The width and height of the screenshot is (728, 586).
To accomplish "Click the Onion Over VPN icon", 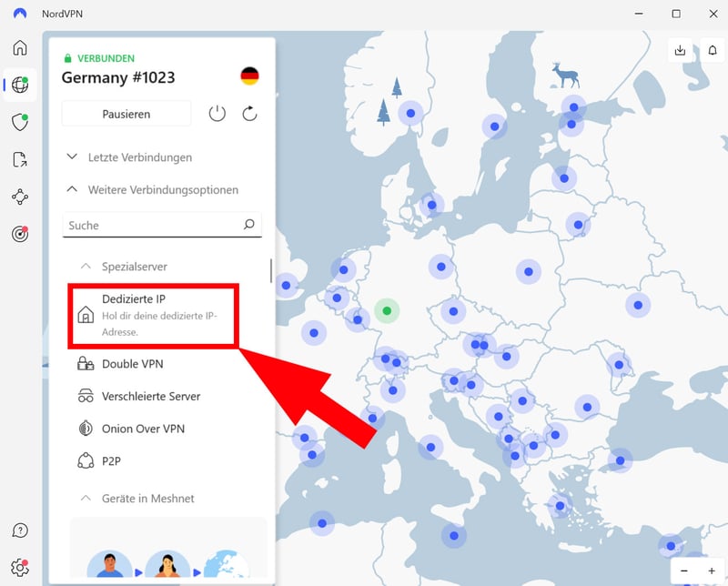I will 86,428.
